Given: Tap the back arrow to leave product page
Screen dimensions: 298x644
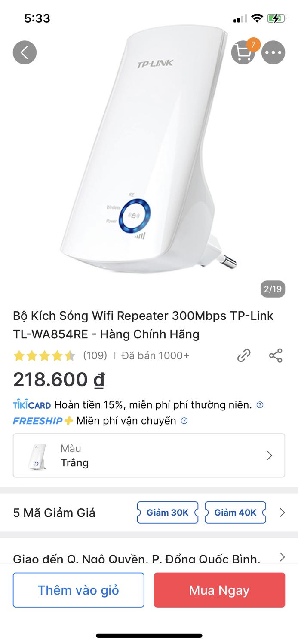Looking at the screenshot, I should (x=25, y=52).
